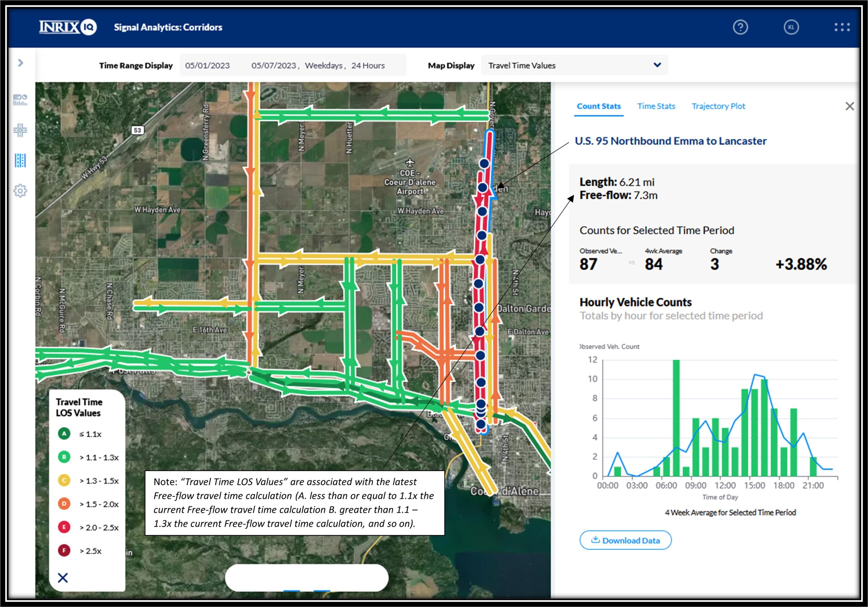Click the U.S. 95 Northbound corridor title
The image size is (868, 607).
pyautogui.click(x=671, y=141)
